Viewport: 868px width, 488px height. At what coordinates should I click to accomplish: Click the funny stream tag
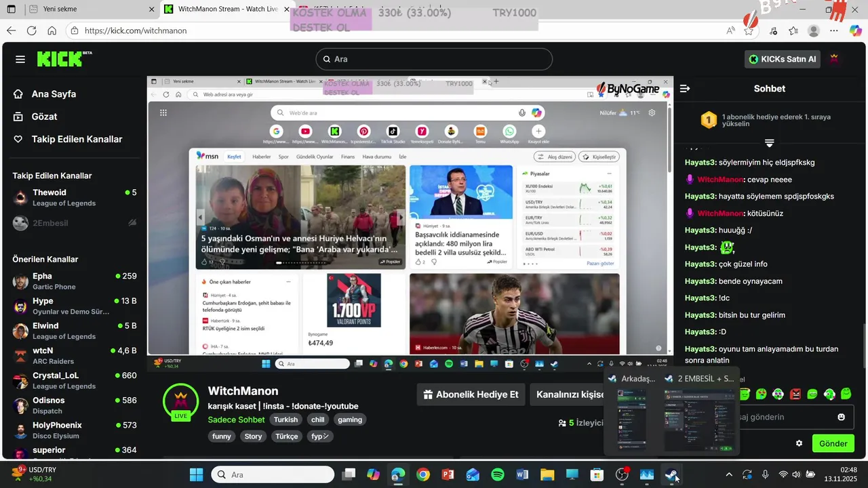(222, 436)
